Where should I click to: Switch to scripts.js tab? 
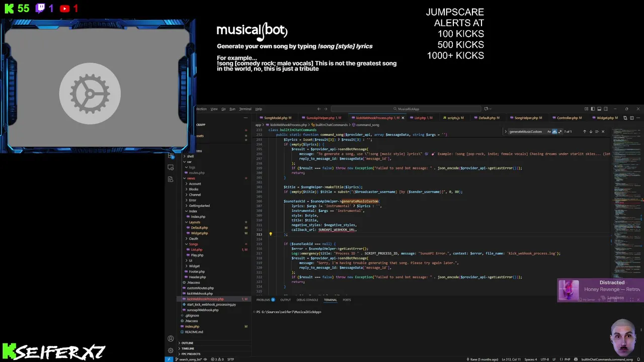(x=455, y=118)
